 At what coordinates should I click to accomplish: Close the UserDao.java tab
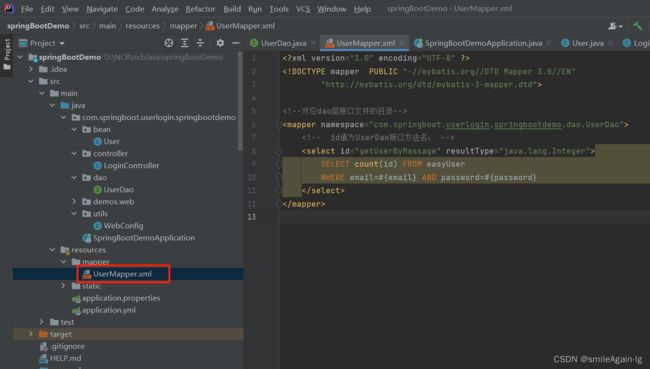coord(313,43)
